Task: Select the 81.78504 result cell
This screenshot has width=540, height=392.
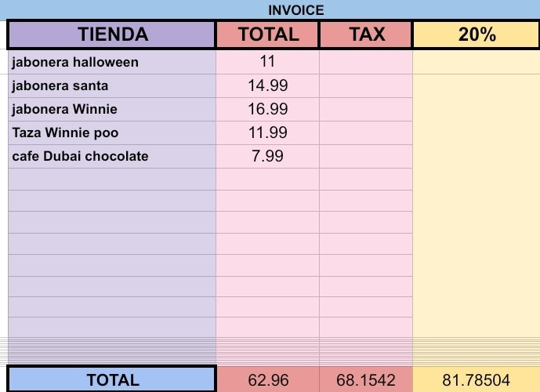Action: point(476,379)
